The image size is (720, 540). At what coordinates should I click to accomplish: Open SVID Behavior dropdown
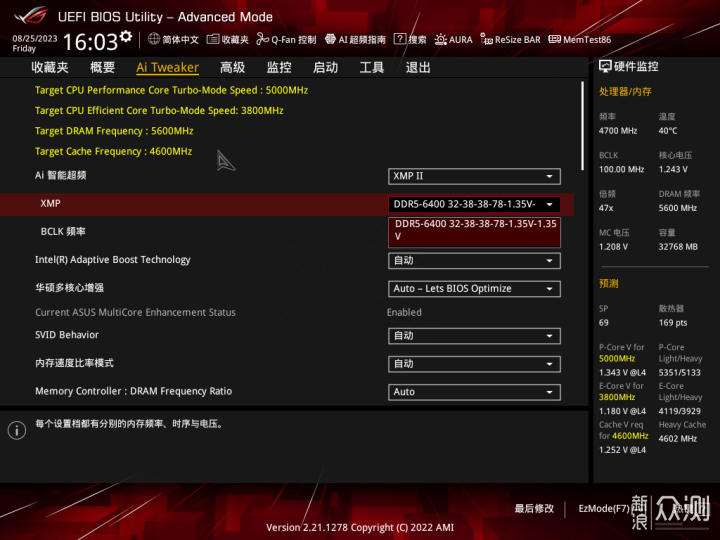[x=474, y=336]
